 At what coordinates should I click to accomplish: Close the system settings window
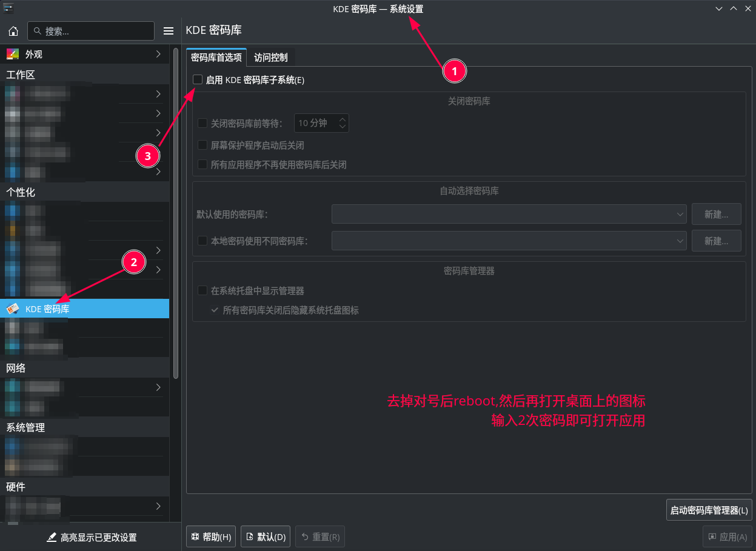(x=748, y=8)
